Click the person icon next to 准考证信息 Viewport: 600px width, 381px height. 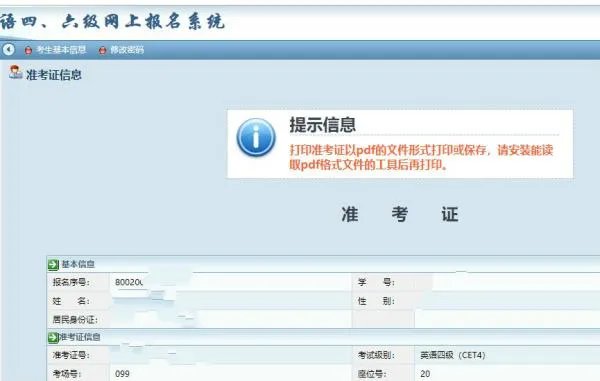(15, 72)
